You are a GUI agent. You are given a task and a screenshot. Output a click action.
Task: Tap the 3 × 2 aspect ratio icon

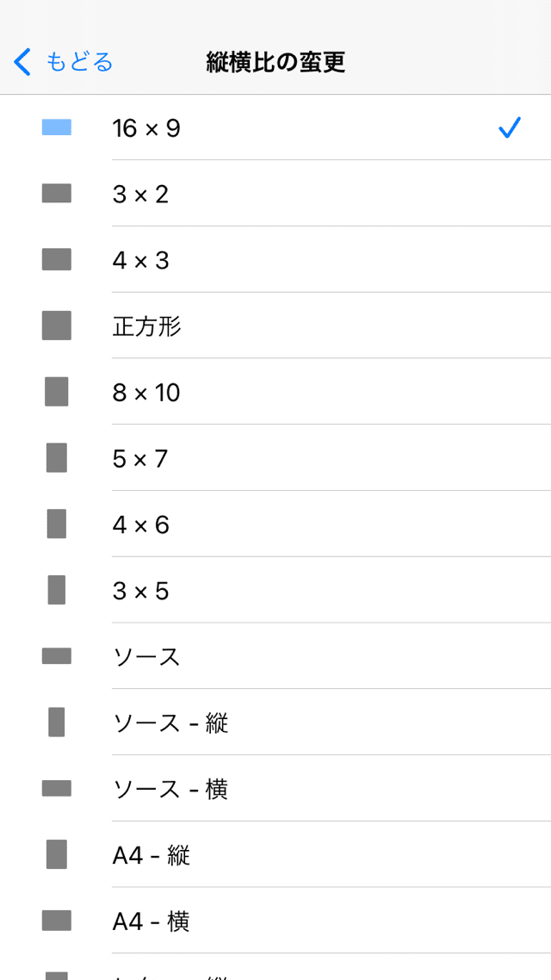click(x=56, y=193)
